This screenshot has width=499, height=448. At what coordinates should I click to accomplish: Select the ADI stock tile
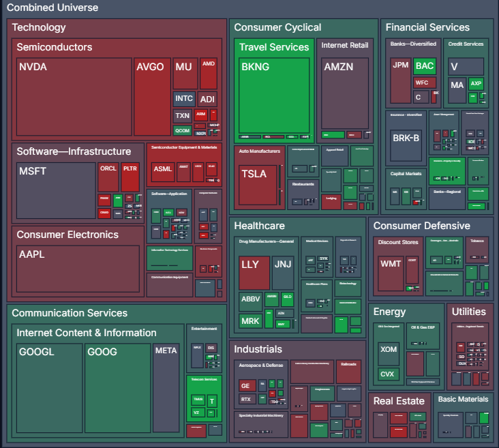coord(207,99)
